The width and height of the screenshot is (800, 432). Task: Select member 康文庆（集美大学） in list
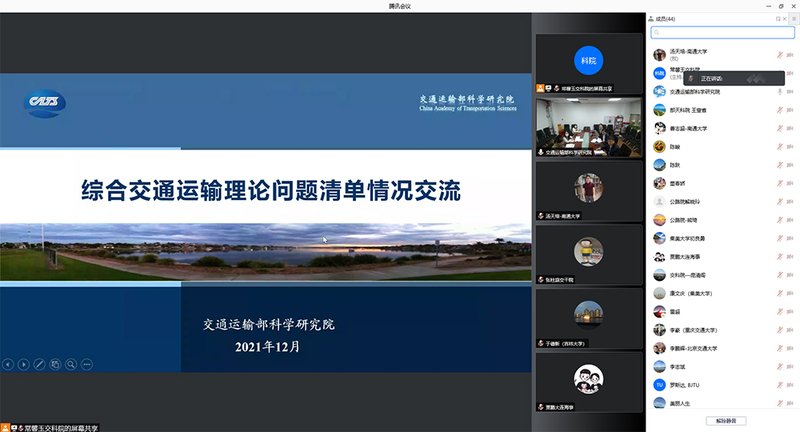coord(722,293)
